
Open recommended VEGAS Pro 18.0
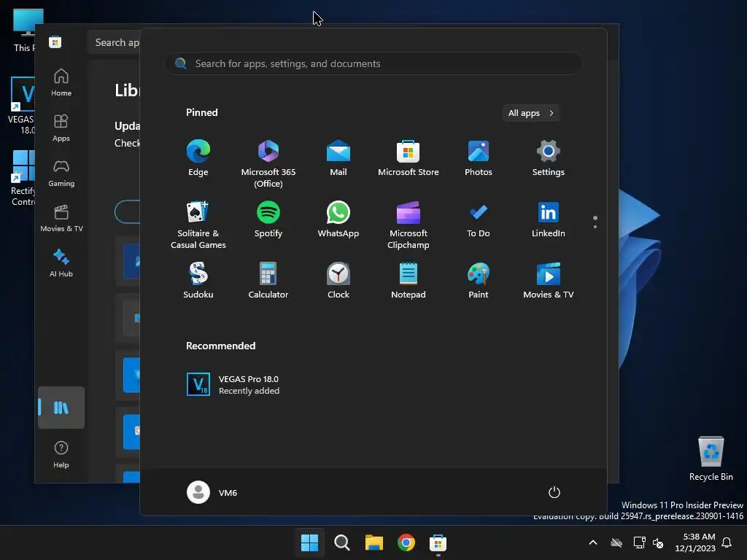coord(233,384)
